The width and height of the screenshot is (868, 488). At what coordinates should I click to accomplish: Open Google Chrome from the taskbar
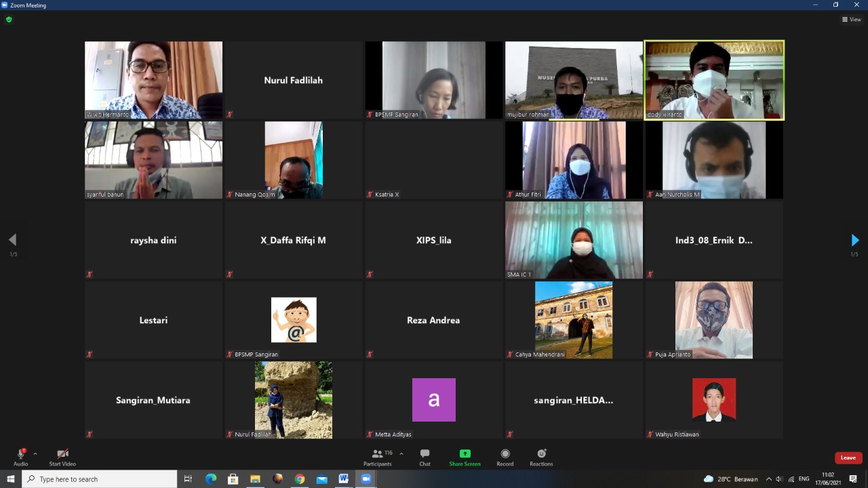300,479
